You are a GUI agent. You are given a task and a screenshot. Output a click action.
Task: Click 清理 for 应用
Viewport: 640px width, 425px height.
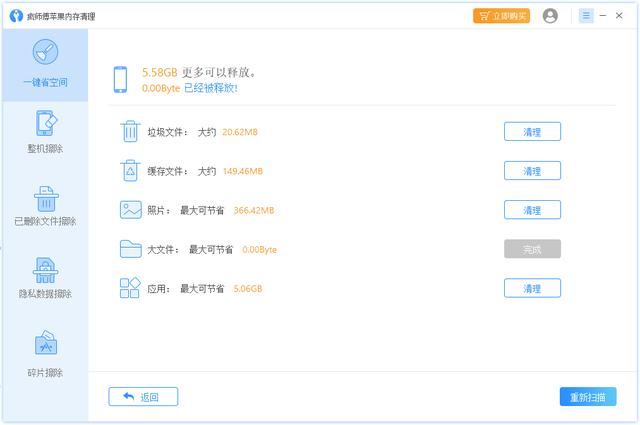[532, 288]
